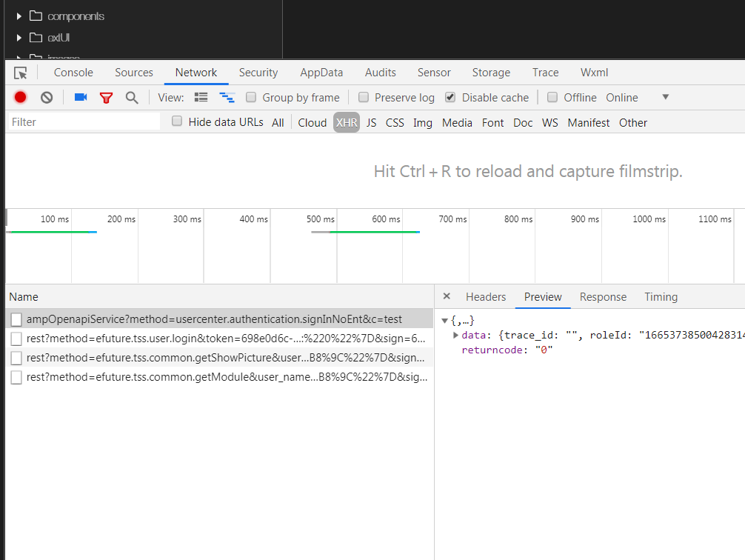Click the Filter text input field
Viewport: 745px width, 560px height.
point(84,121)
